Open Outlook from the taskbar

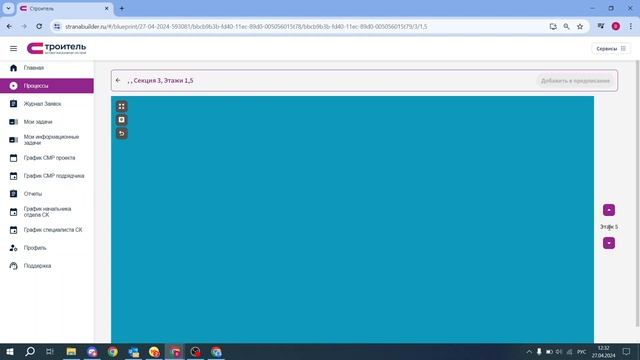[133, 352]
